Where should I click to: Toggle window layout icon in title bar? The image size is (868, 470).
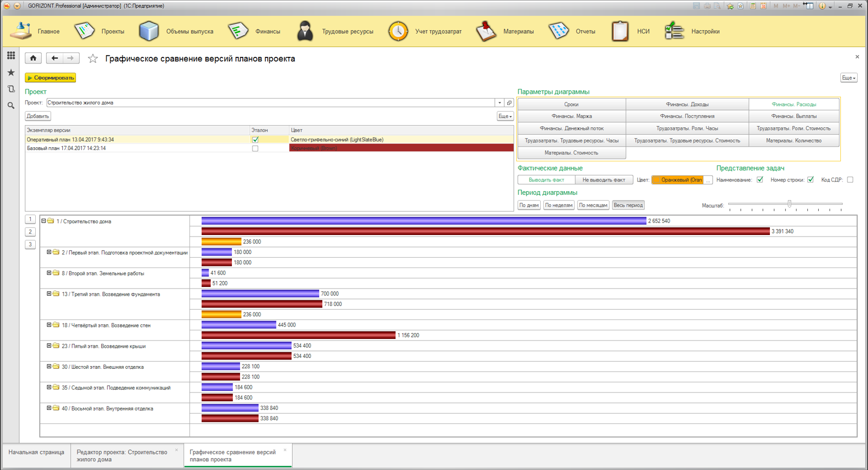[x=808, y=6]
